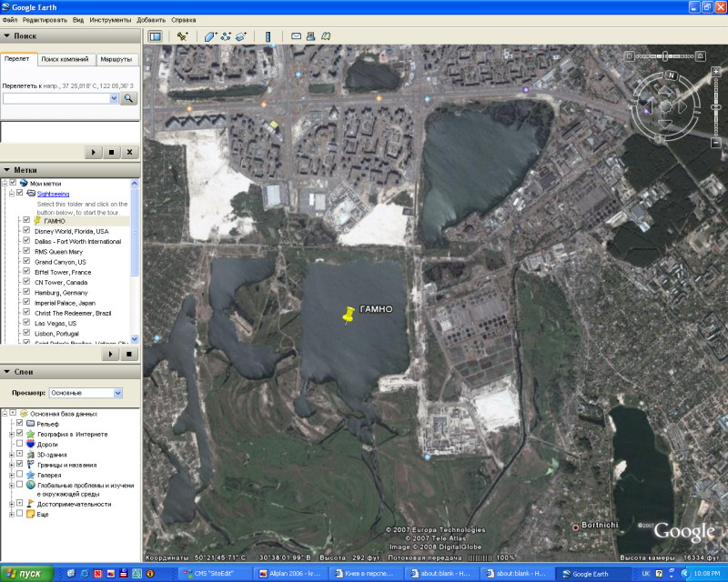Image resolution: width=728 pixels, height=582 pixels.
Task: Clear search results with X button
Action: [129, 152]
